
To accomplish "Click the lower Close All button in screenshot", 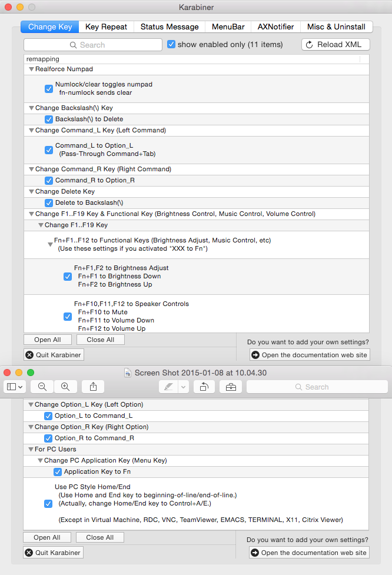I will tap(99, 537).
